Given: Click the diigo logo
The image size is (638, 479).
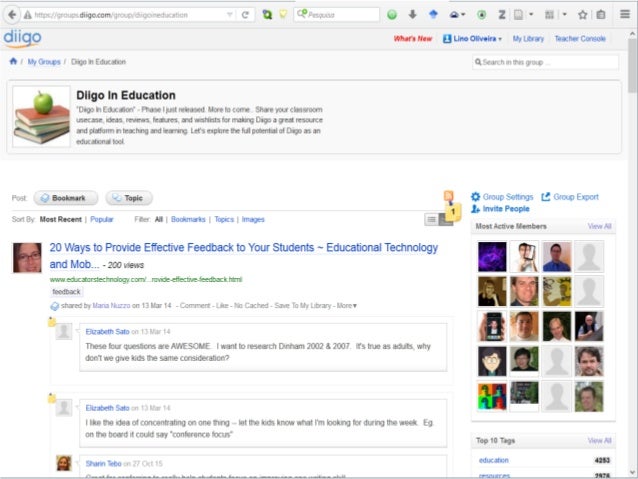Looking at the screenshot, I should pyautogui.click(x=22, y=38).
